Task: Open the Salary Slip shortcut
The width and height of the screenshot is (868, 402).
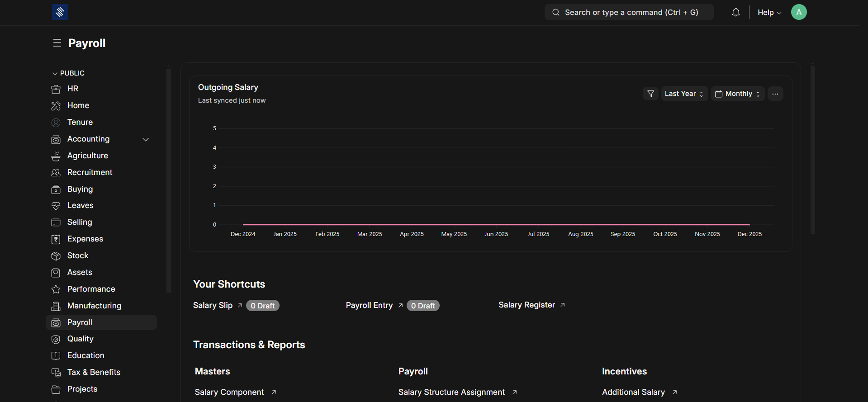Action: [x=213, y=305]
